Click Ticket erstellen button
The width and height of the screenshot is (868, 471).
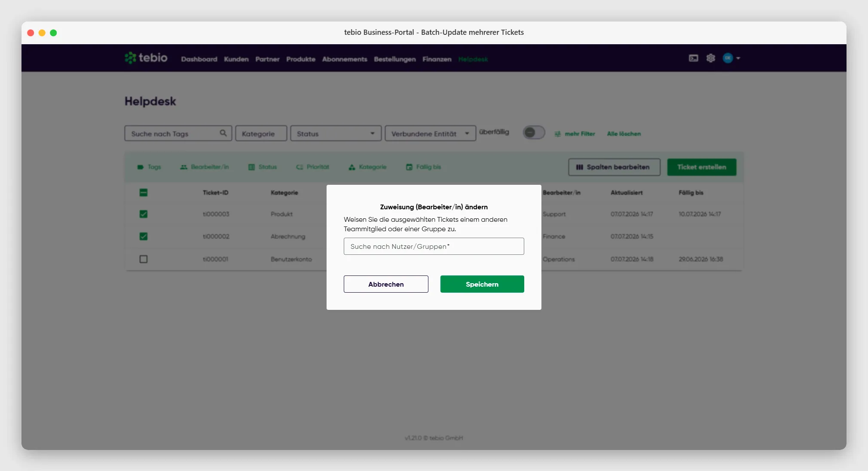(x=702, y=167)
